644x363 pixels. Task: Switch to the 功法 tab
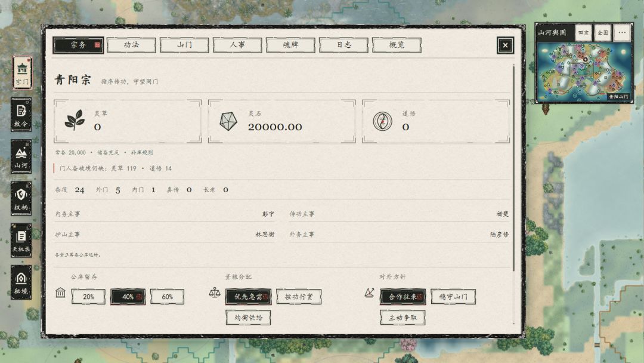coord(131,45)
